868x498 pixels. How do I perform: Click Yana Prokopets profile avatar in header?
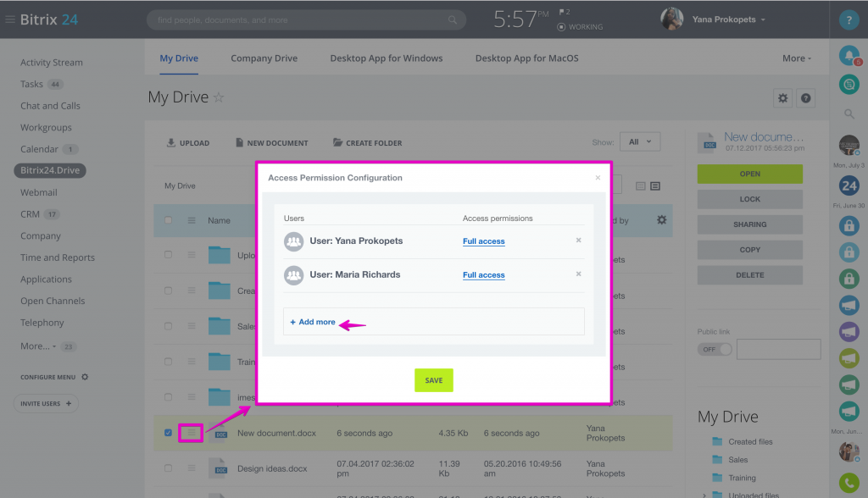(671, 19)
